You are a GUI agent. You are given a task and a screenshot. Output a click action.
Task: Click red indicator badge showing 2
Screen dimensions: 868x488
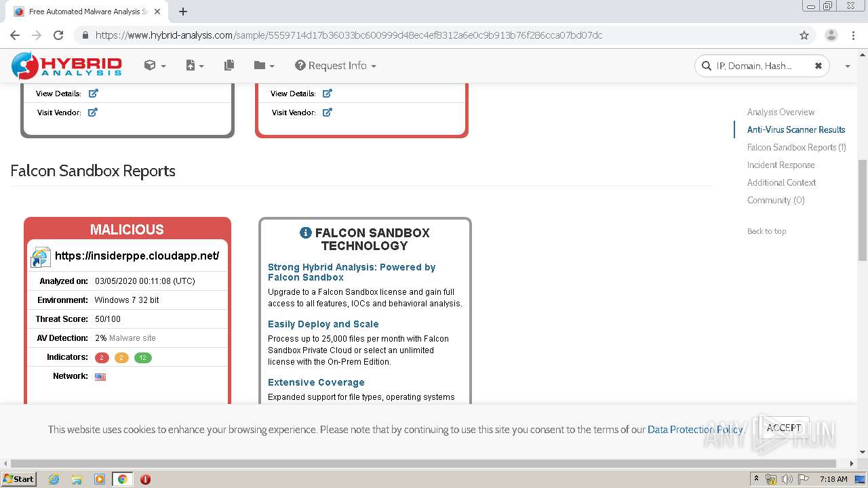(x=102, y=357)
